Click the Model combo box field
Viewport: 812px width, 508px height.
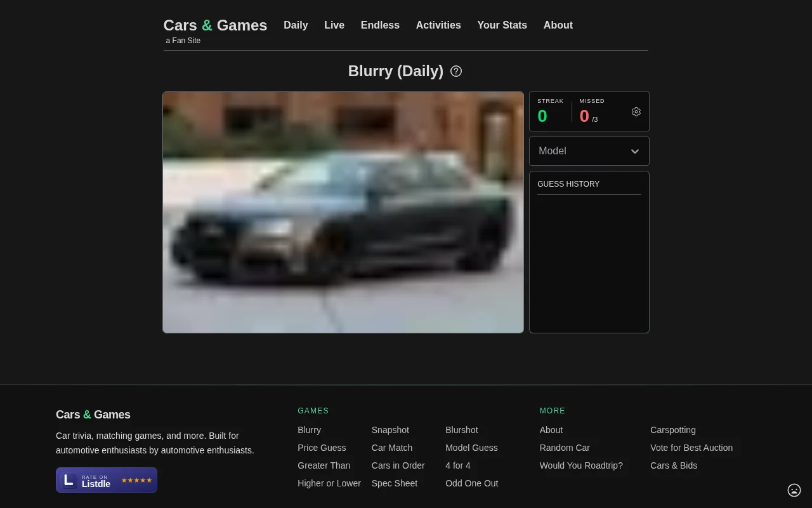[589, 151]
